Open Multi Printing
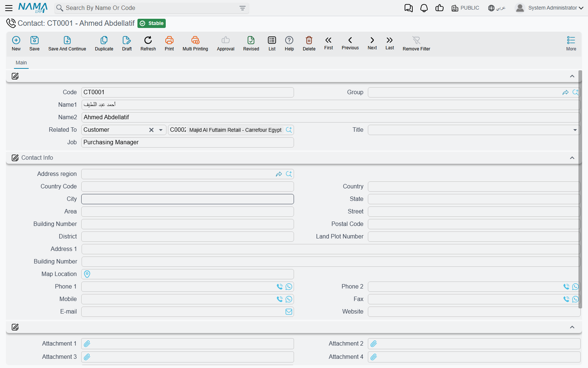The width and height of the screenshot is (588, 368). pos(195,43)
